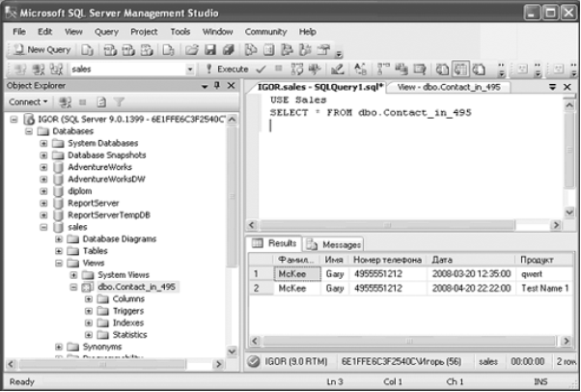Expand the diplom database node
The width and height of the screenshot is (581, 392).
[x=43, y=191]
